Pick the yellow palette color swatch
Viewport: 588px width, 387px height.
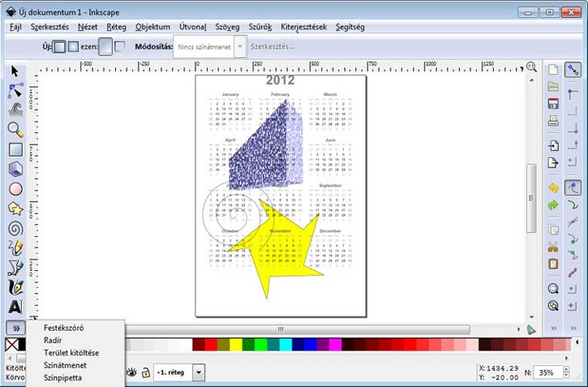(x=236, y=345)
